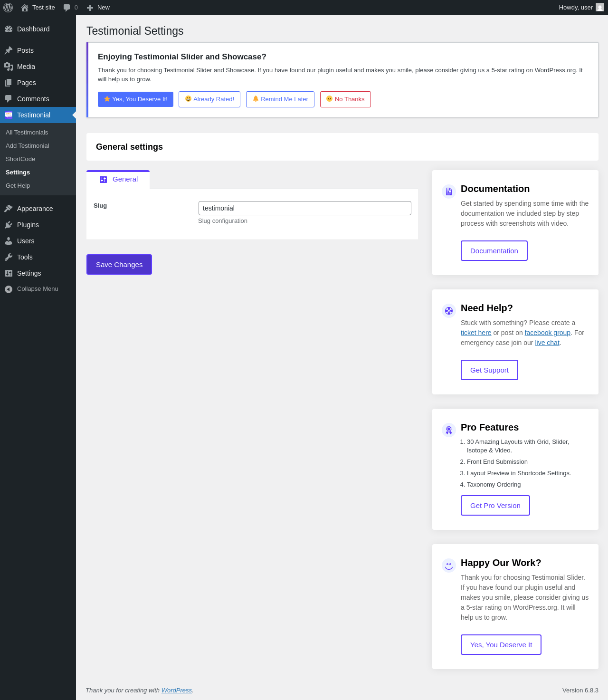This screenshot has height=700, width=608.
Task: Open Dashboard from the sidebar
Action: (38, 29)
